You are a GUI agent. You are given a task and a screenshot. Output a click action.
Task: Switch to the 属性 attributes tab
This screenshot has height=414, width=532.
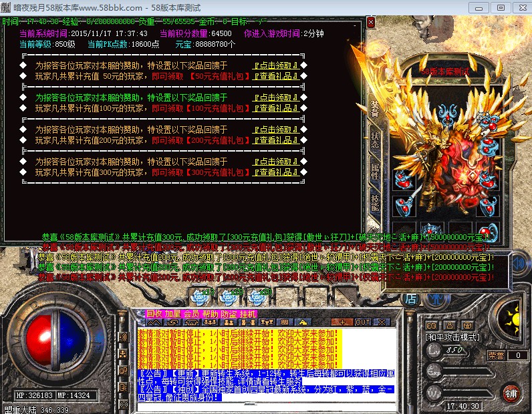click(x=375, y=171)
